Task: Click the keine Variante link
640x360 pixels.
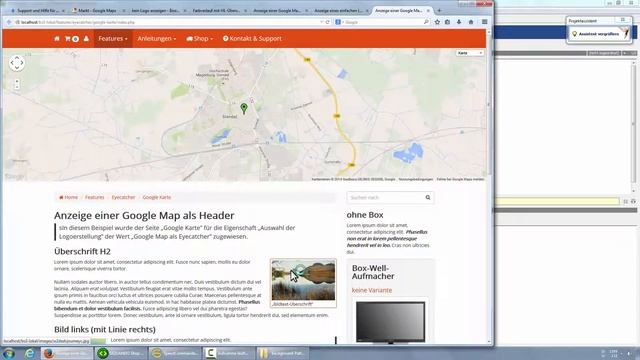Action: (371, 290)
